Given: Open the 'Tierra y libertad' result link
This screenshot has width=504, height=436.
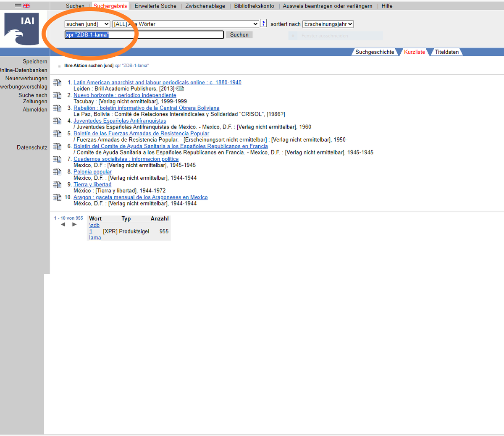Looking at the screenshot, I should (x=92, y=184).
